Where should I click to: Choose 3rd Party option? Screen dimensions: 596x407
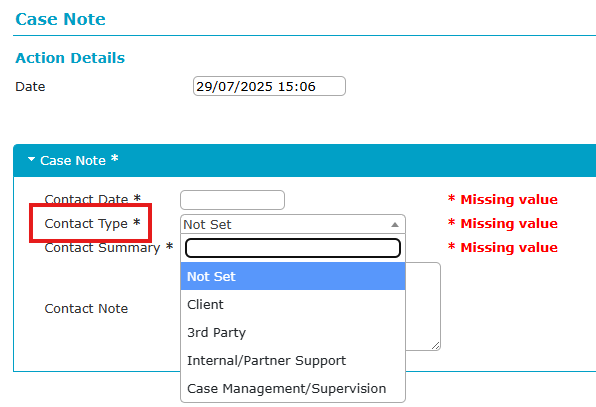tap(293, 333)
